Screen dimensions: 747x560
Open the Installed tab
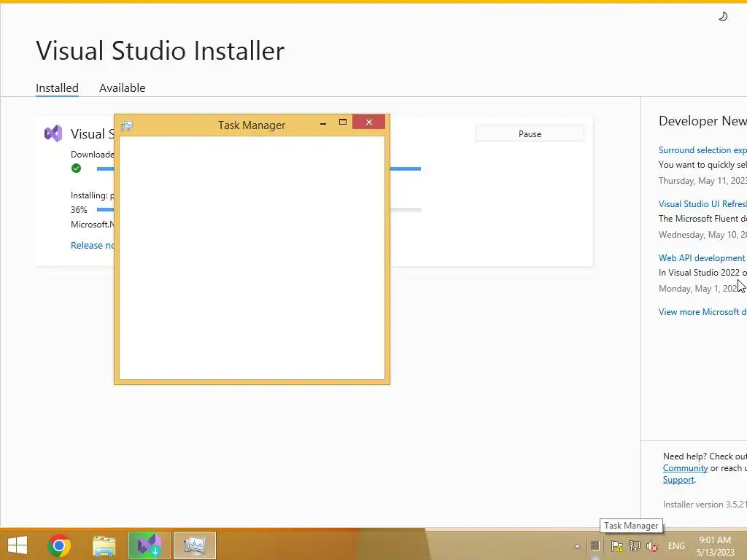click(57, 88)
